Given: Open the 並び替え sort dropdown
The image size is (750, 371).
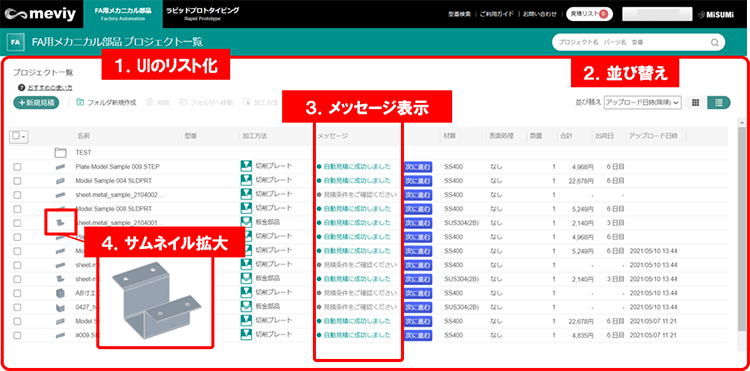Looking at the screenshot, I should pyautogui.click(x=643, y=102).
